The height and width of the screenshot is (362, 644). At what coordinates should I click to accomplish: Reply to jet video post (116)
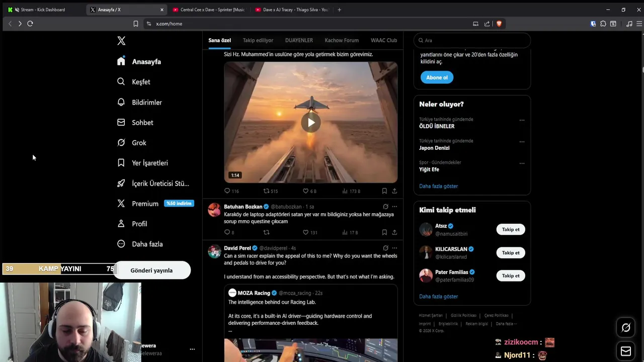coord(231,191)
